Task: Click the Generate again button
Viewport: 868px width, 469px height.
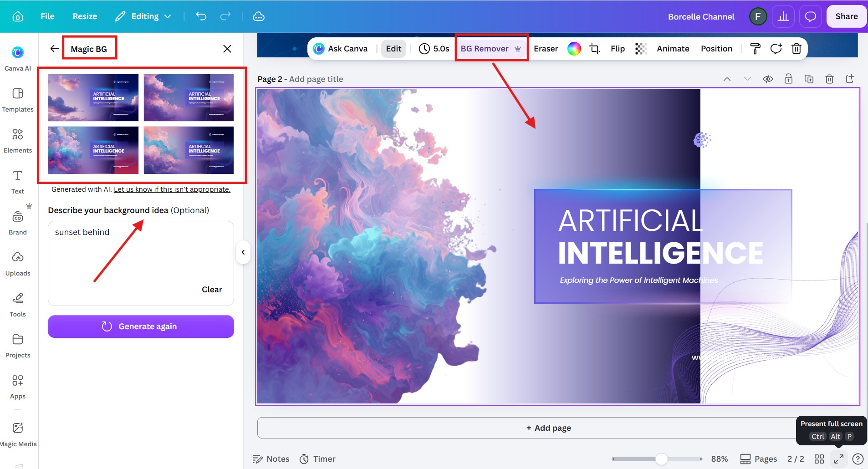Action: [x=141, y=326]
